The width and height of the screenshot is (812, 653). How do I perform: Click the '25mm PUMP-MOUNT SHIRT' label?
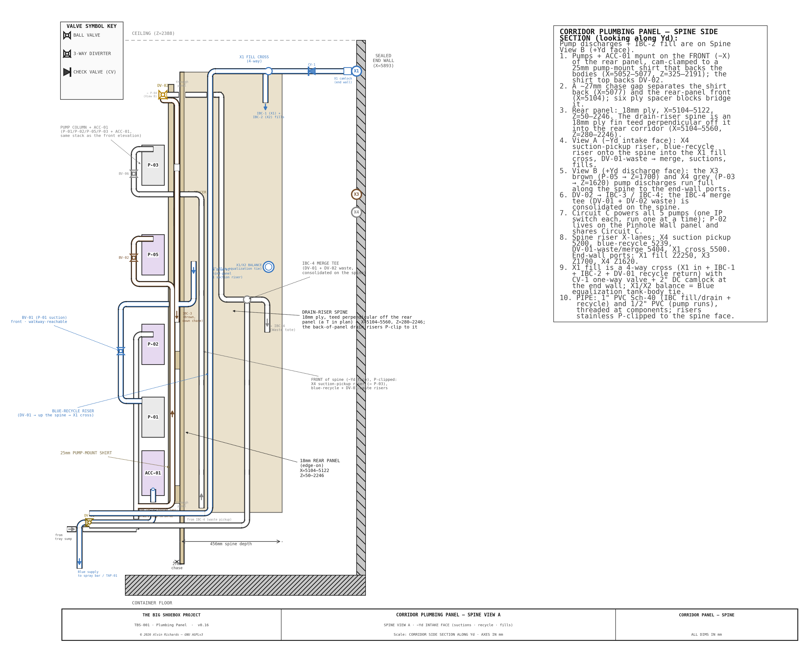(x=86, y=453)
